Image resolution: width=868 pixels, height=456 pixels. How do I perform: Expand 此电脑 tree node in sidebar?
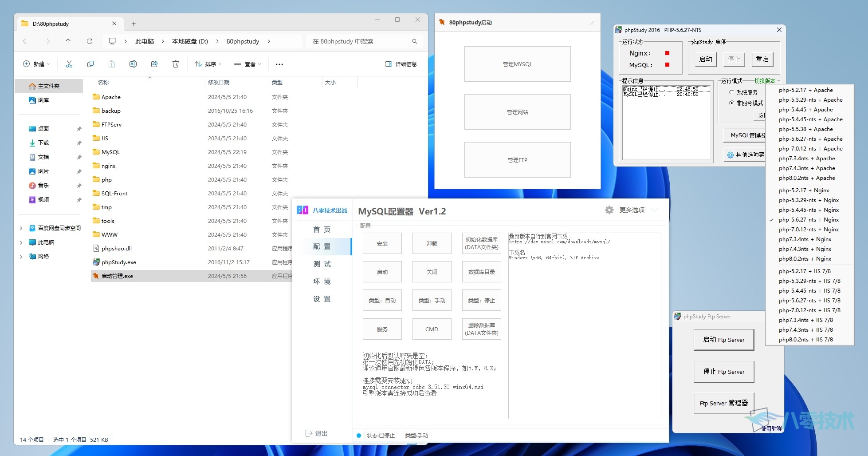pyautogui.click(x=21, y=242)
